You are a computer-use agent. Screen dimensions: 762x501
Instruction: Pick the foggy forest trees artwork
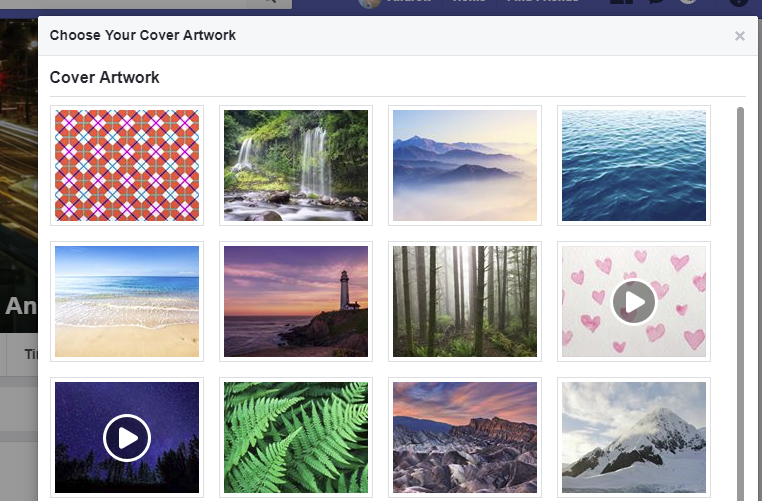pyautogui.click(x=465, y=301)
